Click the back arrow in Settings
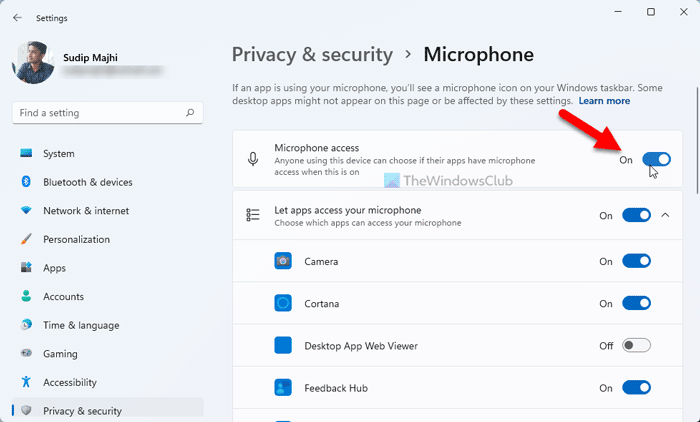The height and width of the screenshot is (422, 700). click(17, 17)
